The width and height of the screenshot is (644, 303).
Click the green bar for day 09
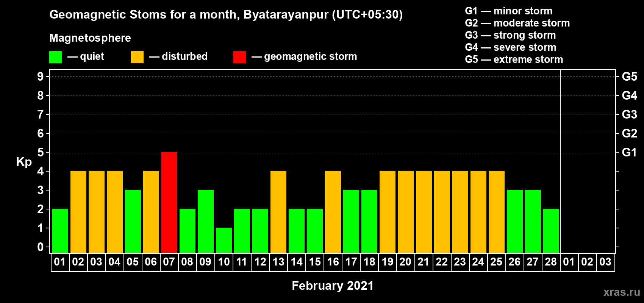click(206, 221)
